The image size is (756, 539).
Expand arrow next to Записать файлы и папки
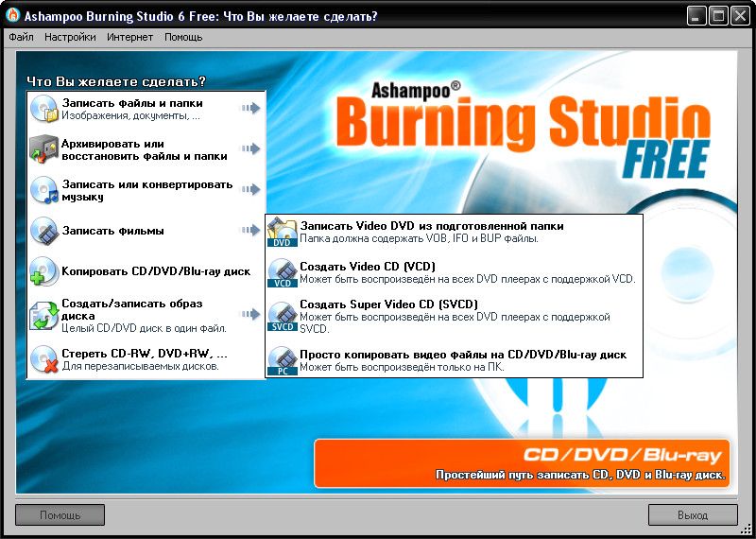249,109
